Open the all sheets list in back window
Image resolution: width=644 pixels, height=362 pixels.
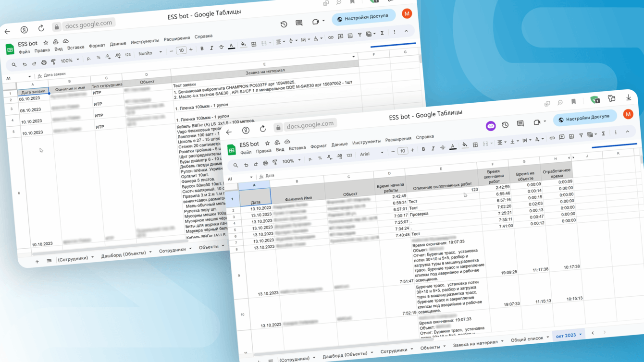tap(49, 261)
